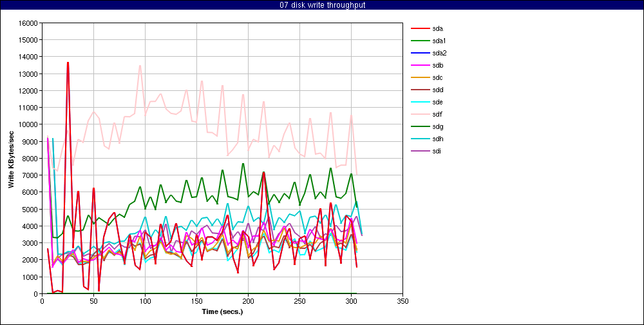
Task: Click the '10000' y-axis tick label
Action: 29,124
